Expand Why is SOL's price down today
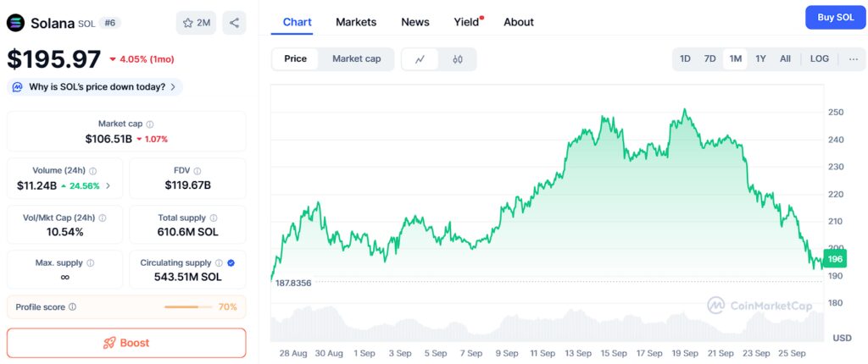 (x=95, y=87)
